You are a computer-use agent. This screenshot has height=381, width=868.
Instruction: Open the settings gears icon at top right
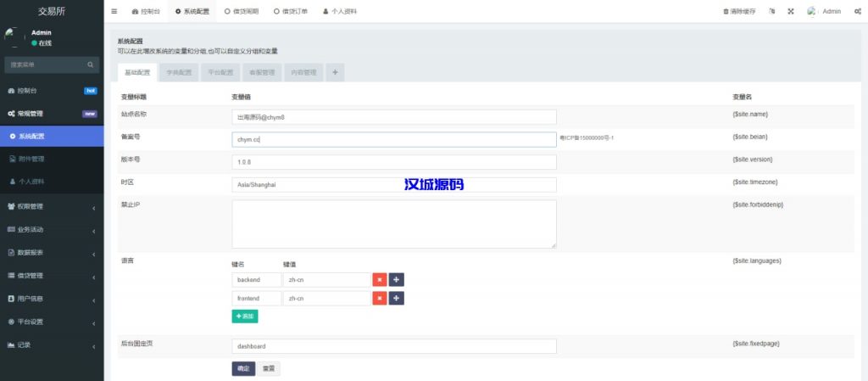857,12
